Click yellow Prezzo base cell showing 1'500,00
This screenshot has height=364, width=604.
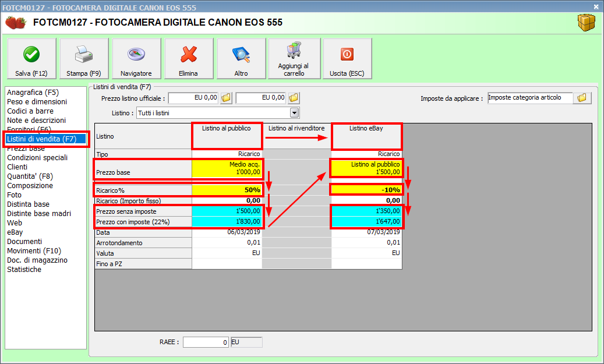(x=367, y=168)
